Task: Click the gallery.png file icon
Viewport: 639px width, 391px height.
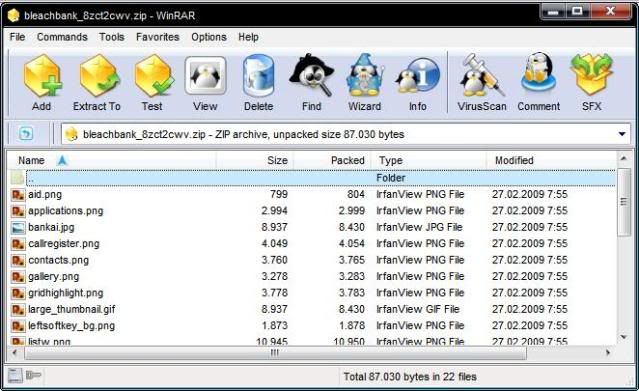Action: 18,277
